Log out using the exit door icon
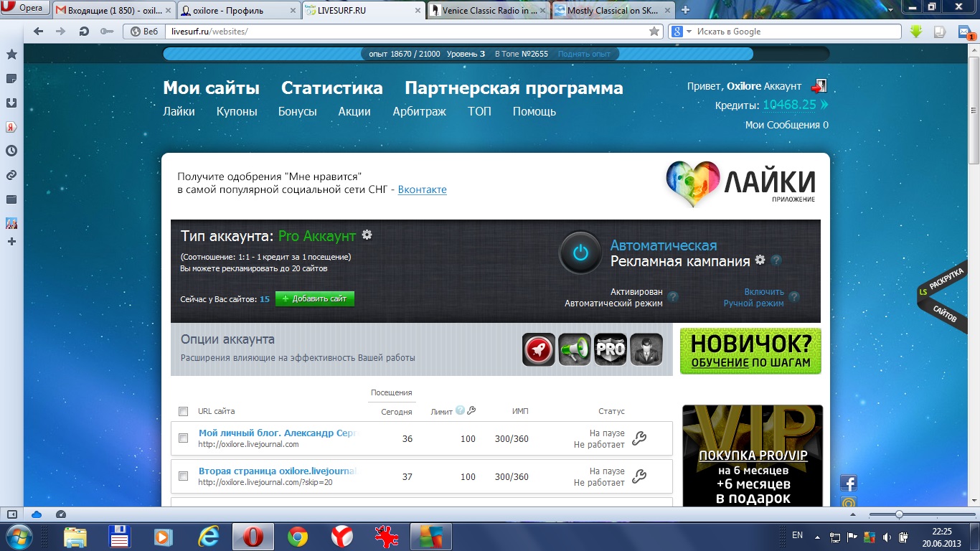Viewport: 980px width, 551px height. click(x=819, y=85)
